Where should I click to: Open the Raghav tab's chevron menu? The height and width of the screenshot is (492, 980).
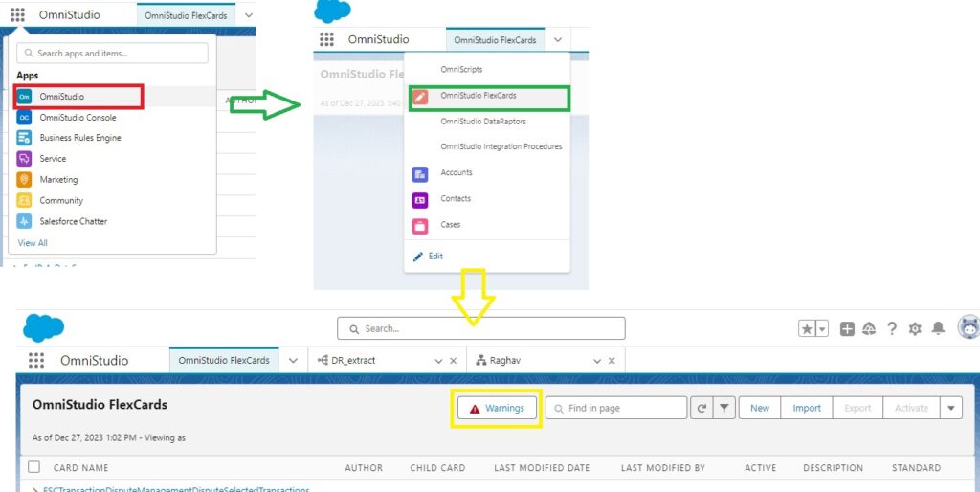point(597,361)
